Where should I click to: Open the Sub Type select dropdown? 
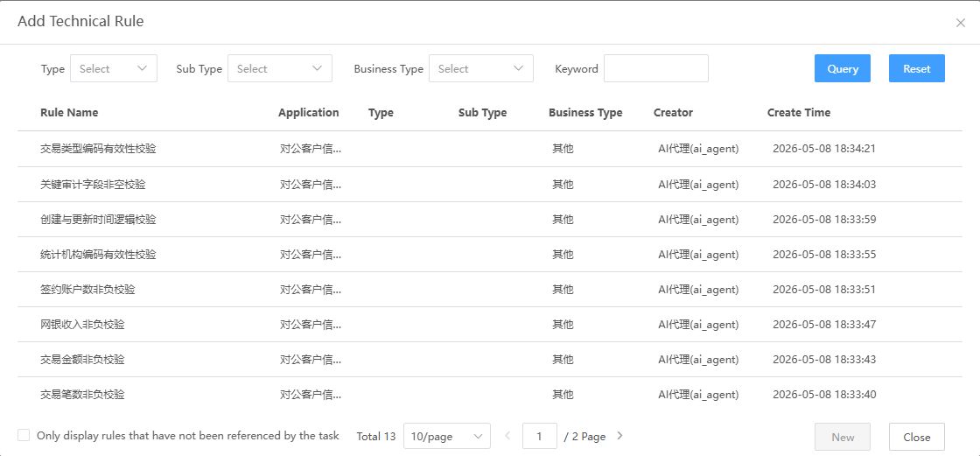coord(280,69)
